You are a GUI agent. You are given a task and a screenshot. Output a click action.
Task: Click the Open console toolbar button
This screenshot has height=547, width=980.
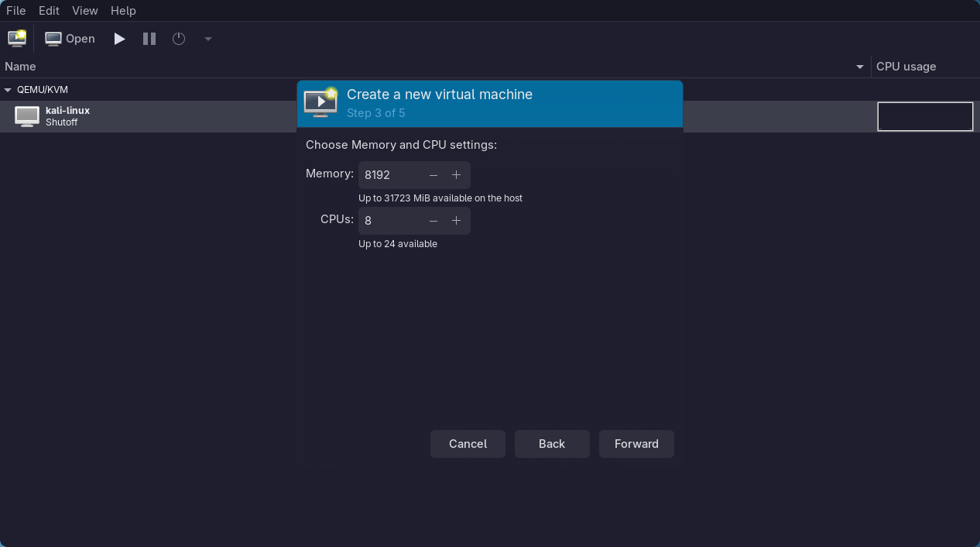pyautogui.click(x=70, y=39)
